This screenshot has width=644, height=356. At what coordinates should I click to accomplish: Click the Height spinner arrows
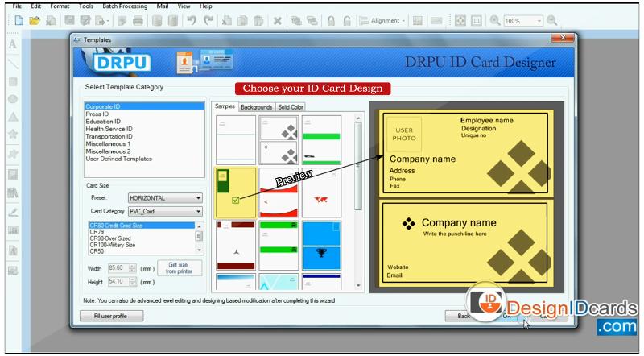pos(132,282)
